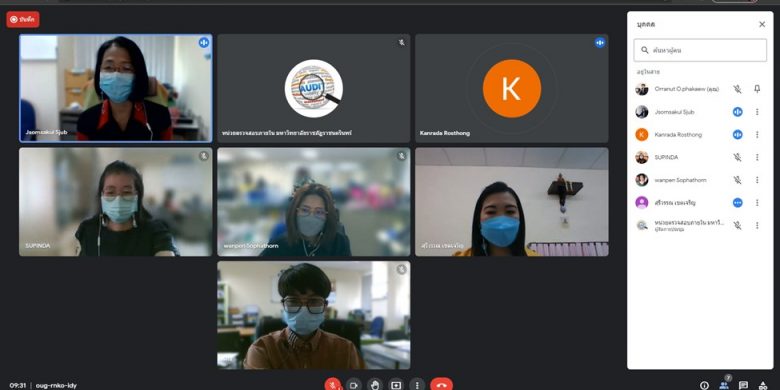Open meeting details info icon

(704, 385)
